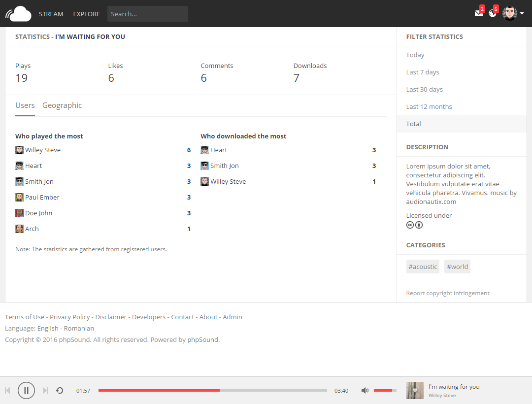The image size is (532, 404).
Task: Skip to the next track
Action: [45, 390]
